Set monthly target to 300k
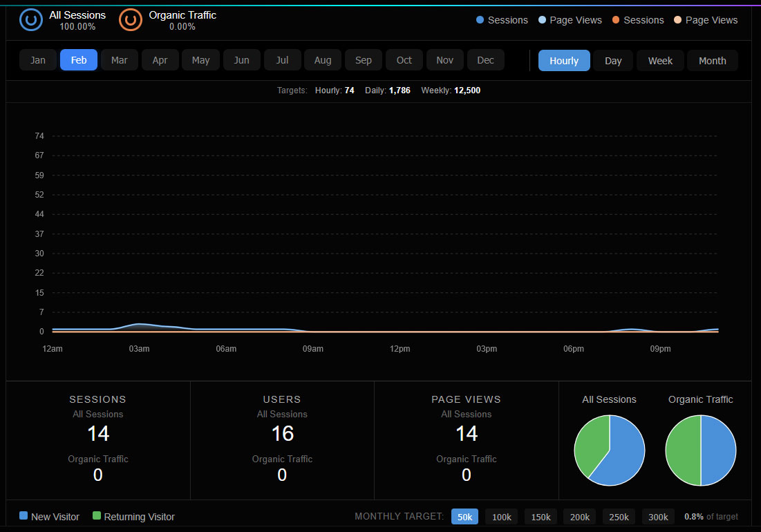The width and height of the screenshot is (761, 532). pos(658,517)
